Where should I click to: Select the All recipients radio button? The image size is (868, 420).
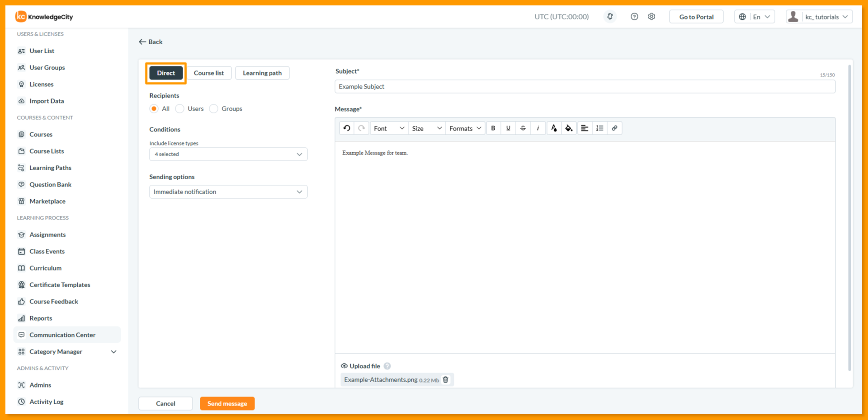point(154,109)
